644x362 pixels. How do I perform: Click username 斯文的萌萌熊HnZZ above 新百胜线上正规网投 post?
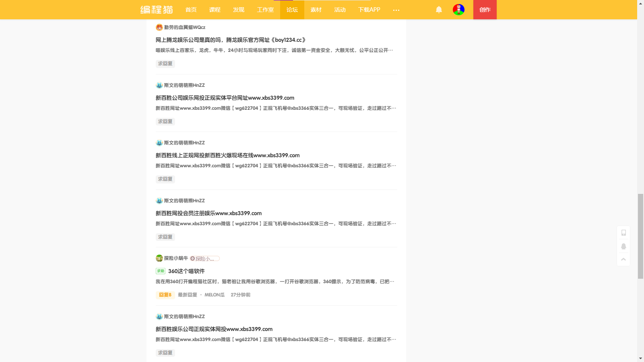(x=184, y=143)
